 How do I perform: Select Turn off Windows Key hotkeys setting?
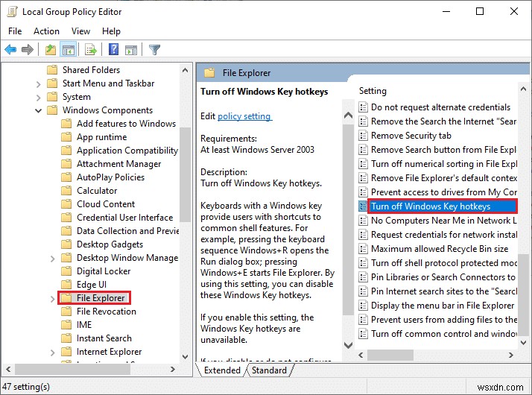pyautogui.click(x=443, y=206)
